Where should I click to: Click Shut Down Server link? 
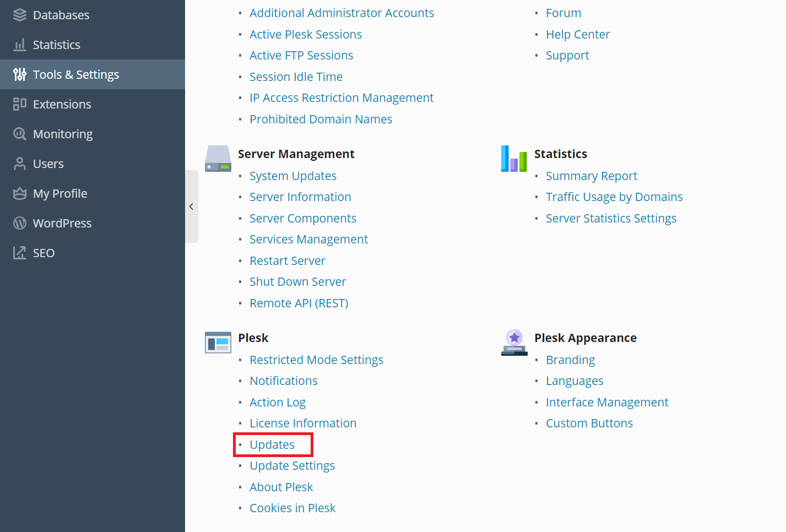coord(298,281)
